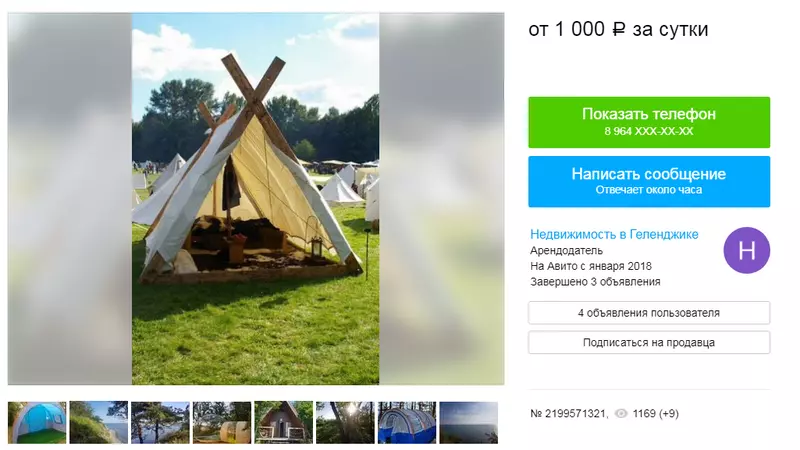Subscribe via Подписаться на продавца

pyautogui.click(x=649, y=342)
